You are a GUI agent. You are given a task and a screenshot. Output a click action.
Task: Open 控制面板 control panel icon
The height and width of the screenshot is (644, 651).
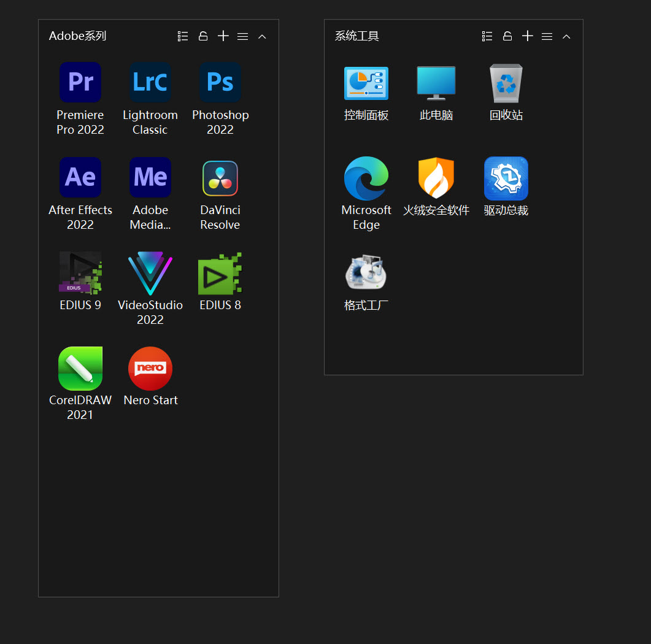coord(366,83)
